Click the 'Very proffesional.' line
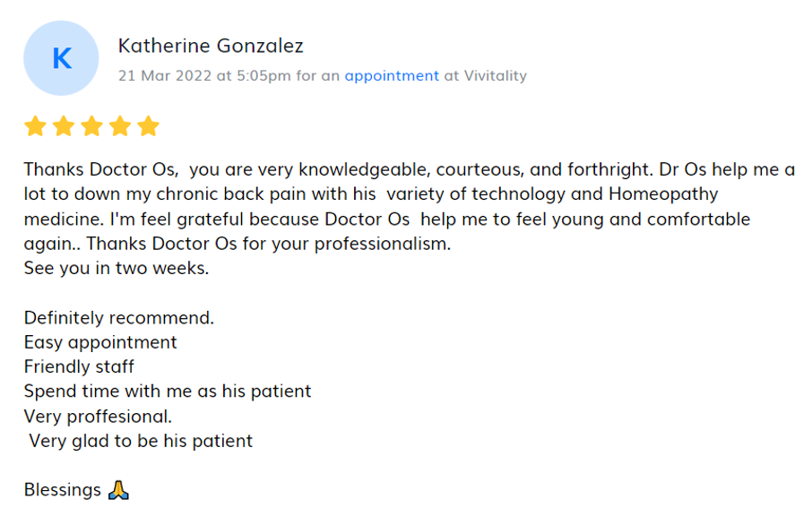 click(98, 417)
